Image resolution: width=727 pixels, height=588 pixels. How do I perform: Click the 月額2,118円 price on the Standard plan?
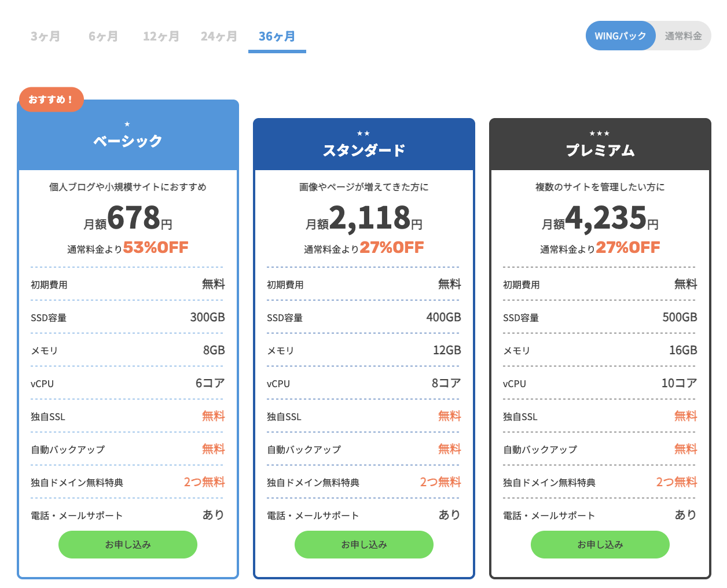(x=364, y=219)
